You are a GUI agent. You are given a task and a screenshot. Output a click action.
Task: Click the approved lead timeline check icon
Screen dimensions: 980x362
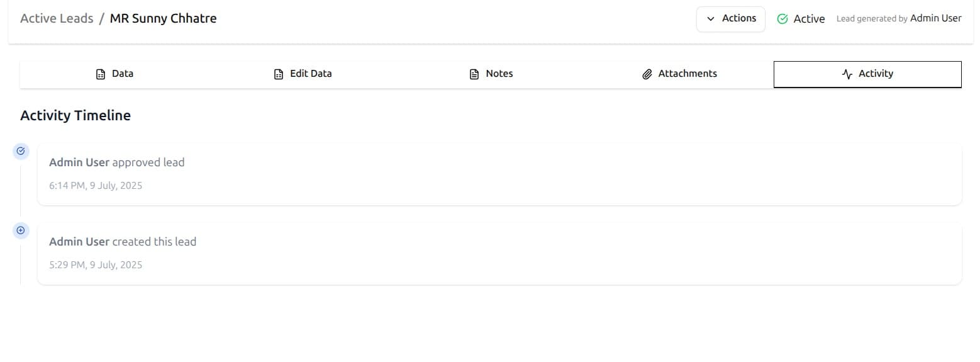point(21,150)
